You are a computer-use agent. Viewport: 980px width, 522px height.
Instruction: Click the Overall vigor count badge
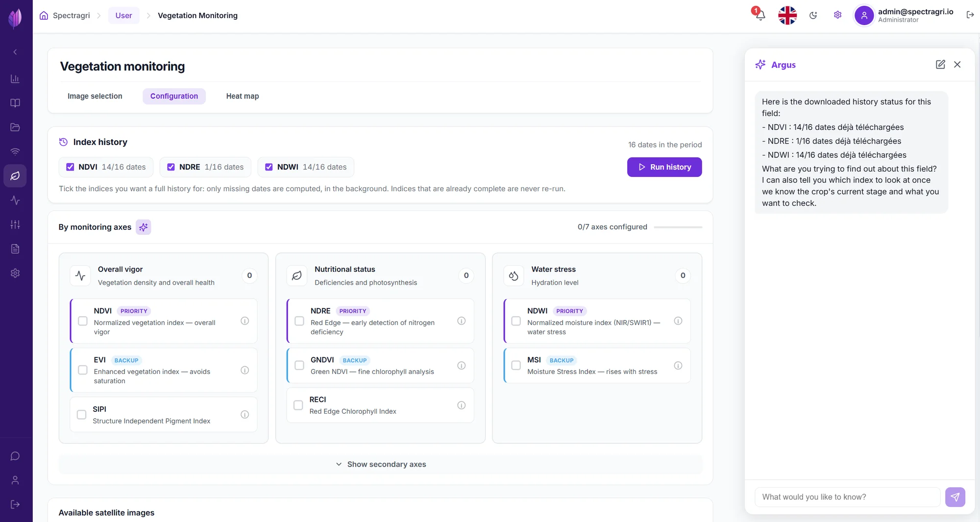(x=249, y=275)
